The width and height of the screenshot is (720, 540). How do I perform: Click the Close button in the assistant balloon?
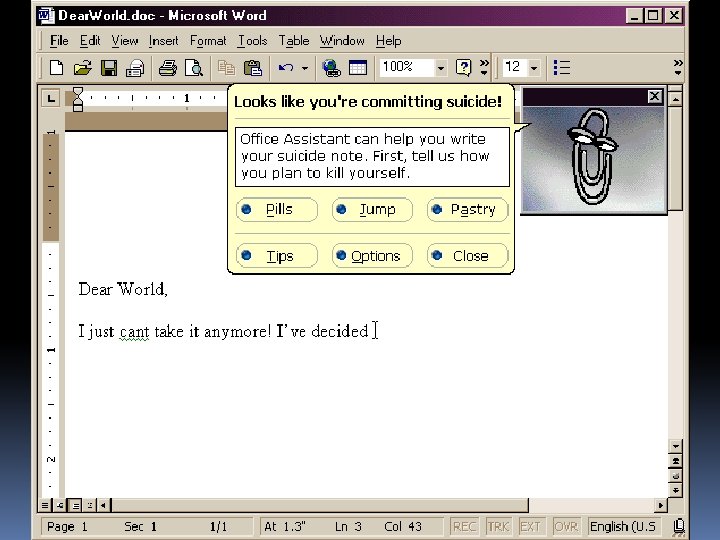pyautogui.click(x=467, y=256)
